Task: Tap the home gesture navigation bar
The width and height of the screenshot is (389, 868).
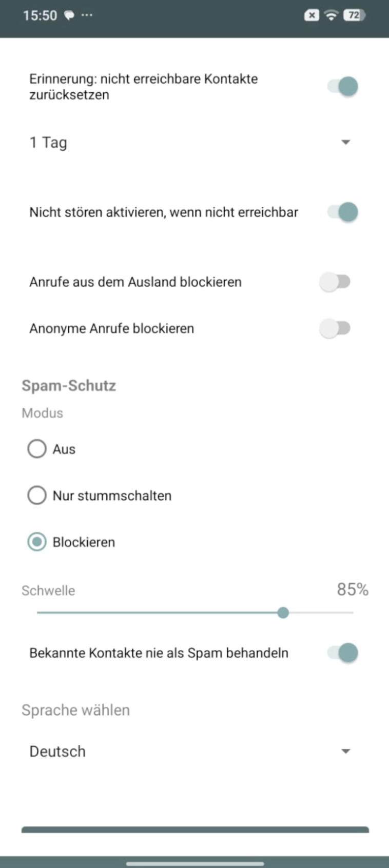Action: click(x=194, y=863)
